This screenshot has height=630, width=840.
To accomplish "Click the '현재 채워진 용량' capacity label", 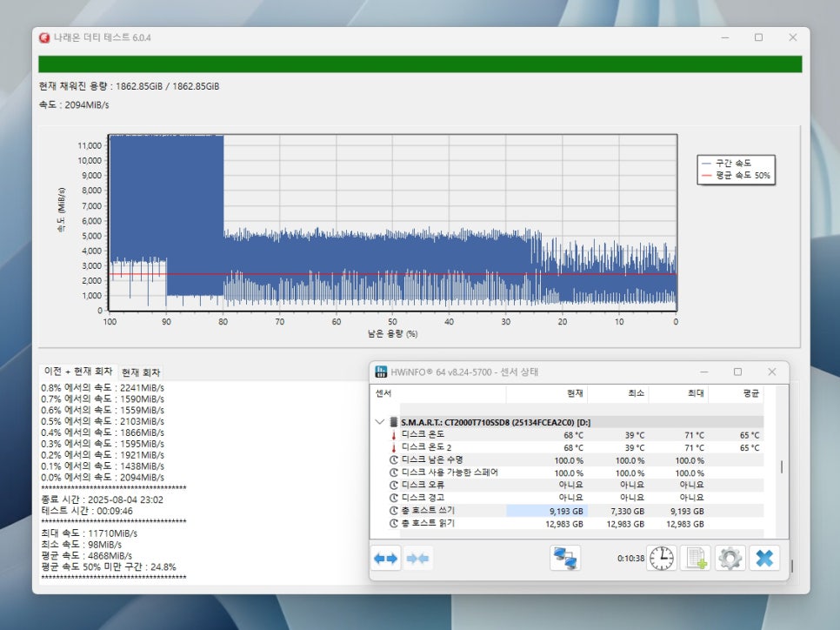I will [129, 86].
